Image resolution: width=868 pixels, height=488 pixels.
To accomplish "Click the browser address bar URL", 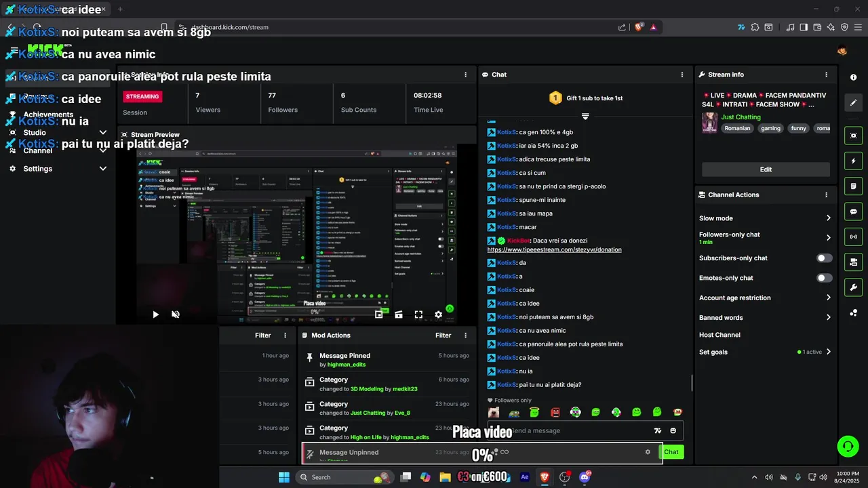I will point(229,27).
